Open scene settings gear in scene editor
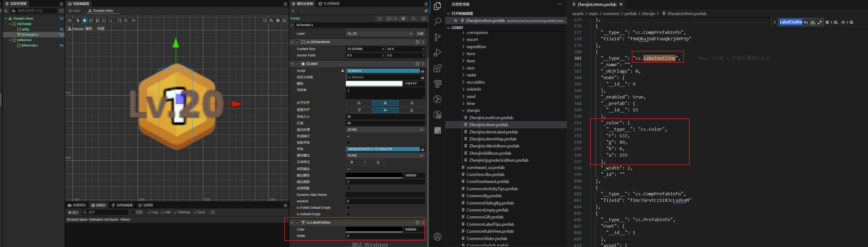 (278, 20)
